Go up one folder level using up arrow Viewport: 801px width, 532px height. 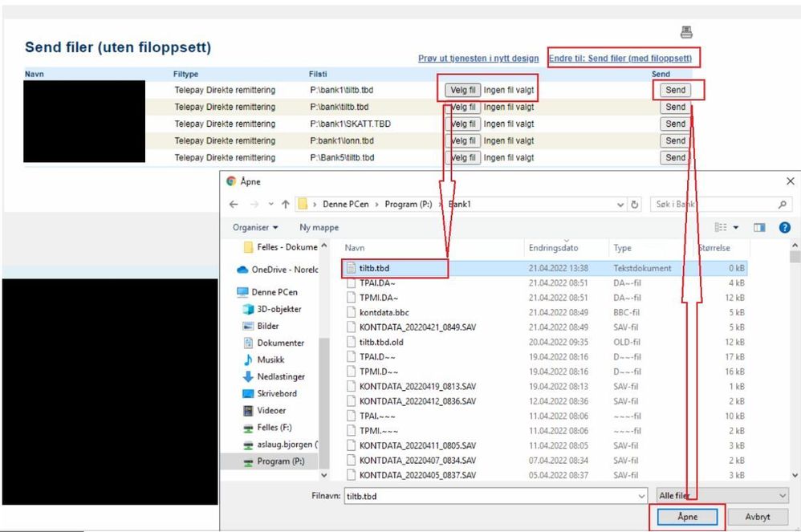(x=286, y=205)
